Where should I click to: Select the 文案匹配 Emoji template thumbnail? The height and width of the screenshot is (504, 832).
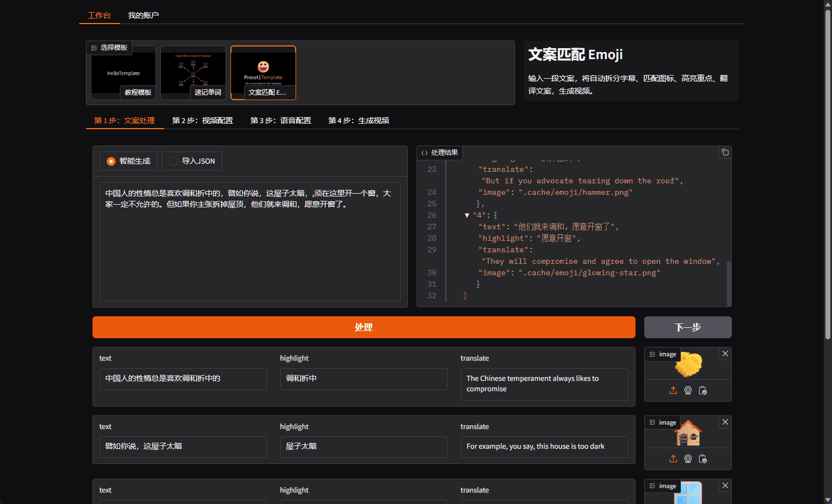pyautogui.click(x=263, y=73)
